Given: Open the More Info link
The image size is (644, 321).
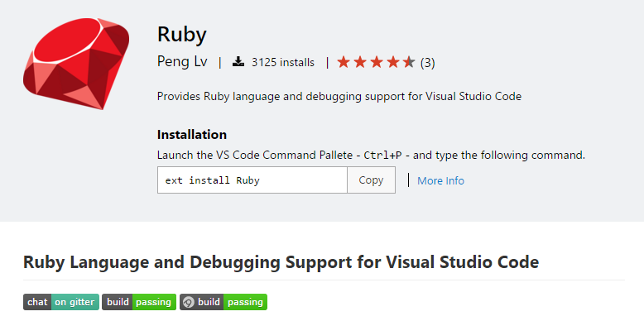Looking at the screenshot, I should (440, 180).
